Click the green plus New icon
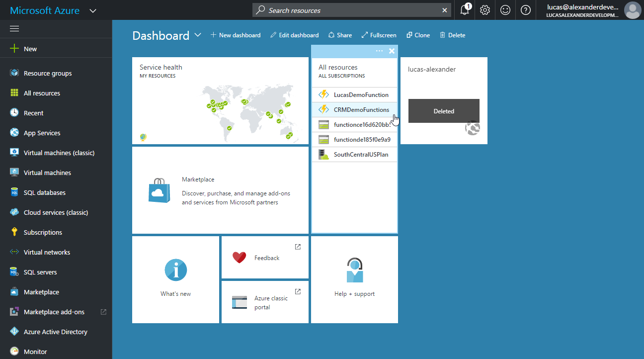This screenshot has width=644, height=359. 14,49
